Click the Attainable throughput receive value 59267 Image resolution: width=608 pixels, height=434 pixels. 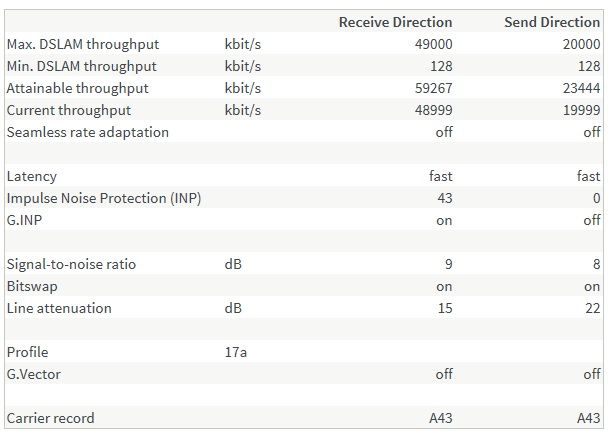pos(434,88)
